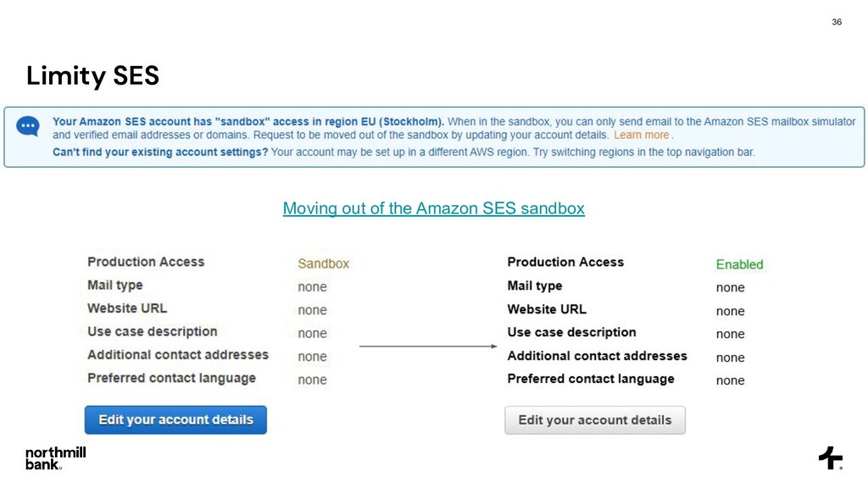Screen dimensions: 868x488
Task: Click the none value beside right Additional contact addresses
Action: (730, 358)
